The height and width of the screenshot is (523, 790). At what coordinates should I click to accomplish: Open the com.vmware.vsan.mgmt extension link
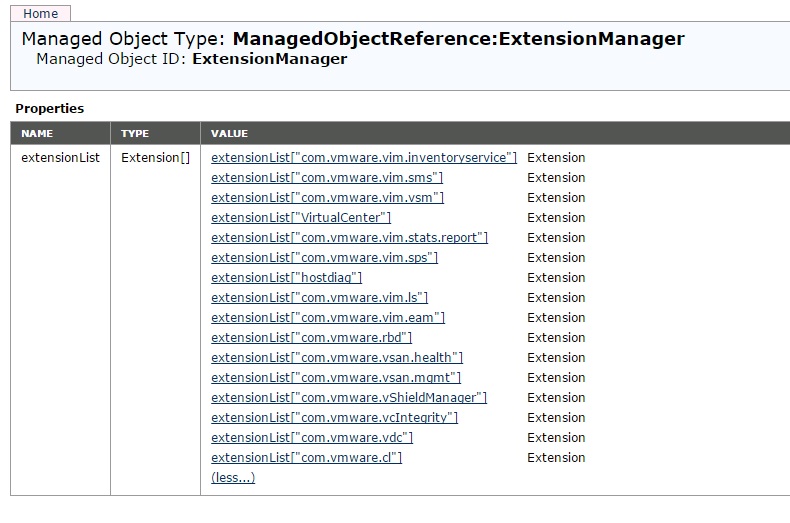336,378
